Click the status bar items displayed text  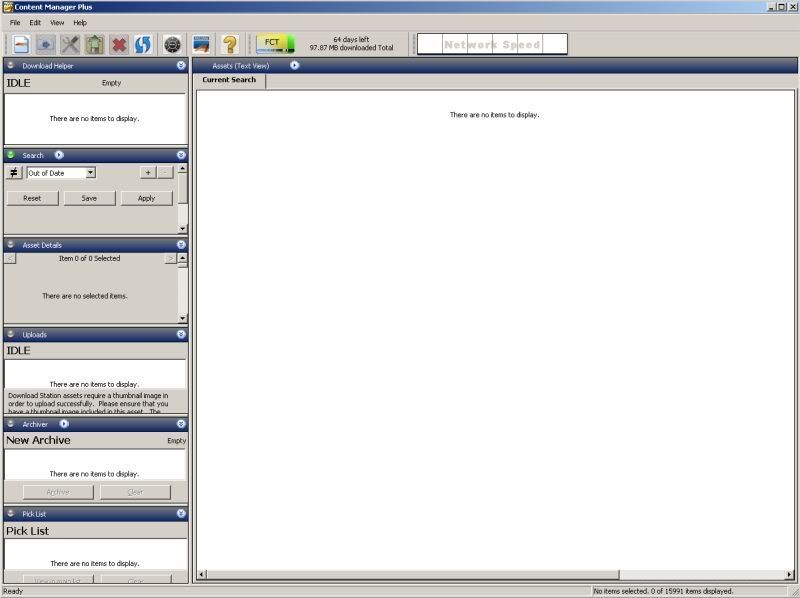point(663,591)
